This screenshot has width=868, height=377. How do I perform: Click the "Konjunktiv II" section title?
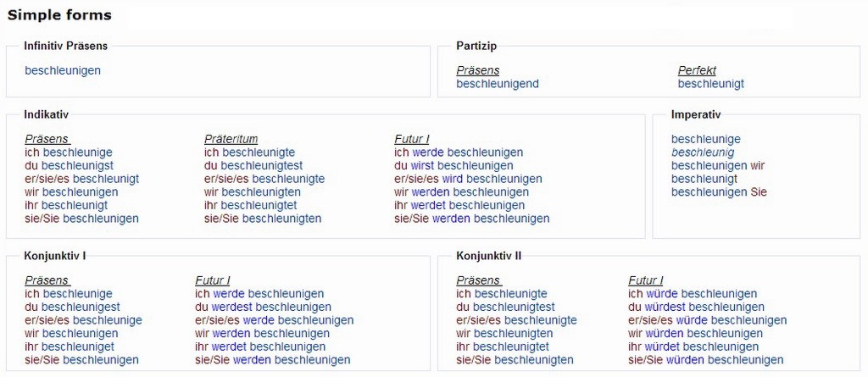click(491, 255)
